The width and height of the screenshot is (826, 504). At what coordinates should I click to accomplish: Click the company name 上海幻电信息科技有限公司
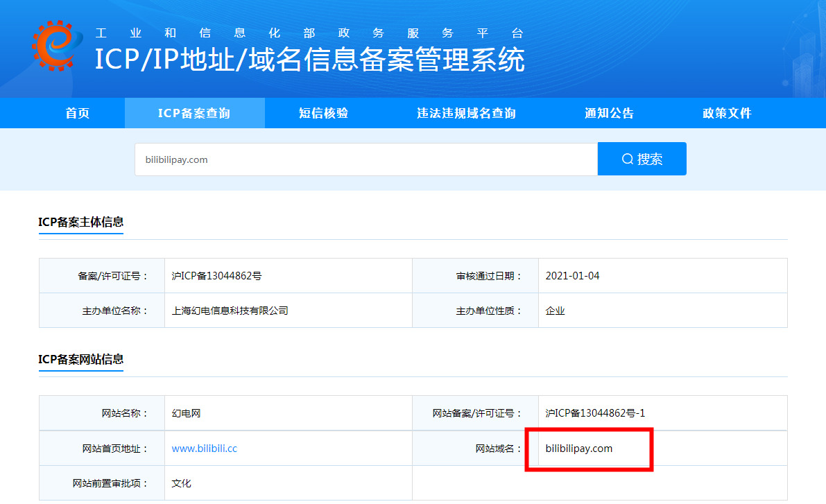pyautogui.click(x=230, y=311)
